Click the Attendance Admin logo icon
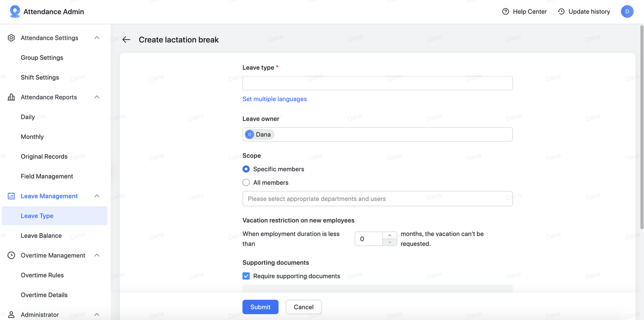The image size is (644, 320). [15, 12]
